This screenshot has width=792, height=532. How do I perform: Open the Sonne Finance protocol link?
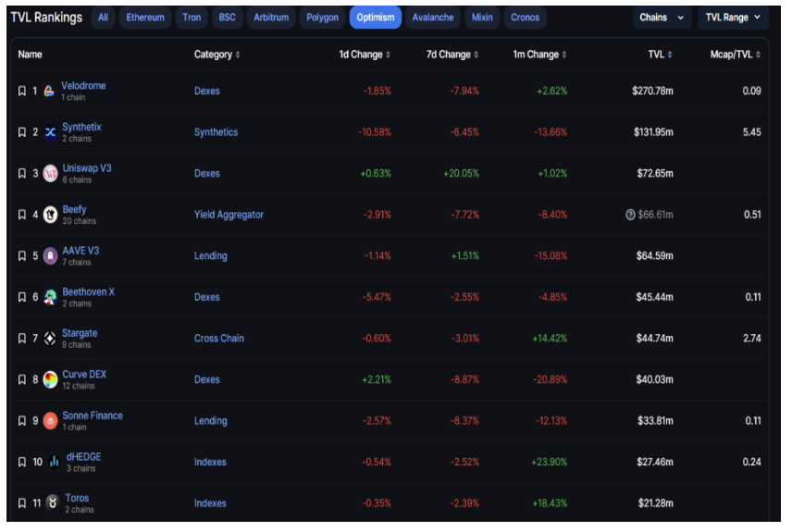pos(93,415)
